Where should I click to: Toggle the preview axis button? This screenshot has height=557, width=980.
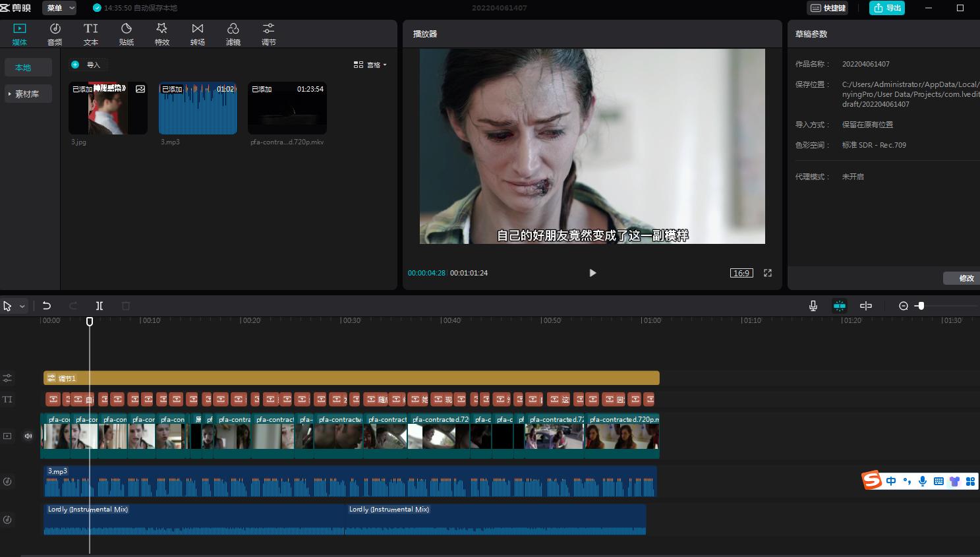tap(866, 306)
